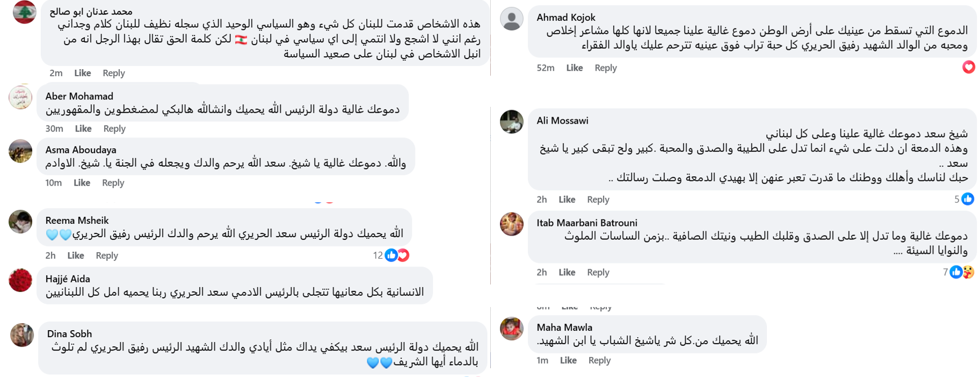Click the 2h timestamp on Itab's comment
Image resolution: width=980 pixels, height=387 pixels.
click(541, 272)
